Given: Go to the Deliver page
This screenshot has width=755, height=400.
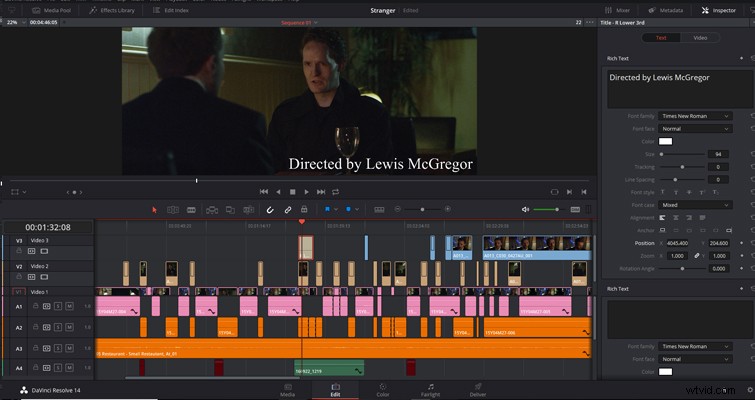Looking at the screenshot, I should (478, 390).
